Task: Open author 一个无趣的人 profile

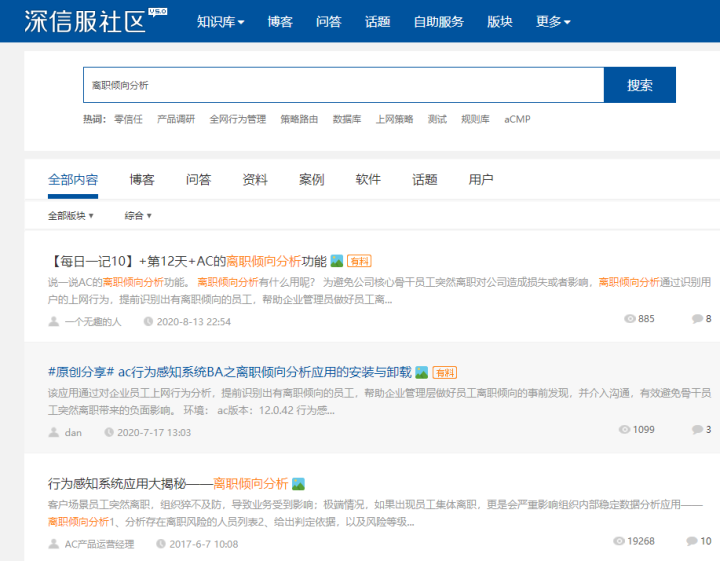Action: tap(93, 322)
